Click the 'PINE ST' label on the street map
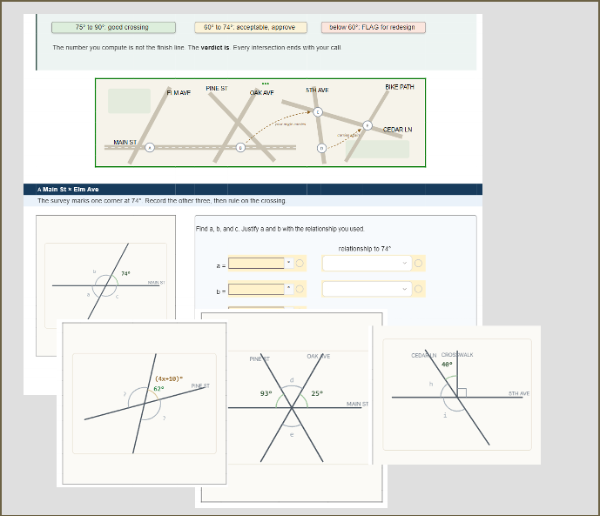The width and height of the screenshot is (600, 516). 217,88
